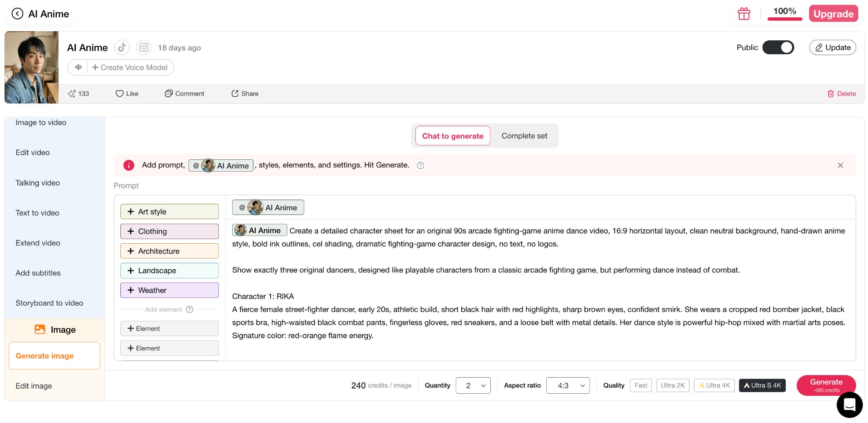Open Image to video in sidebar
This screenshot has height=423, width=868.
(x=41, y=122)
